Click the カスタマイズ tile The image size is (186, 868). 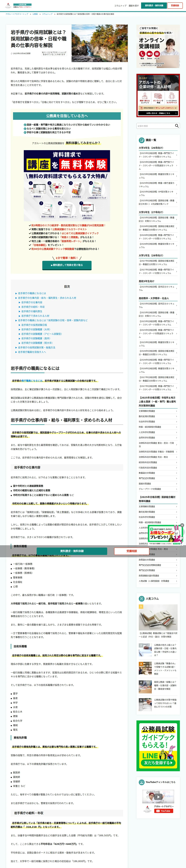[x=172, y=98]
